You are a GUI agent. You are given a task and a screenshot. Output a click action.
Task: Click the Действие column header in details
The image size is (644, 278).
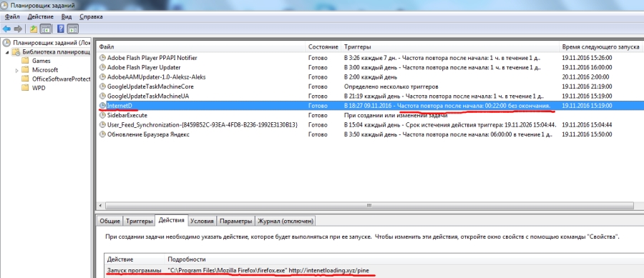[135, 259]
